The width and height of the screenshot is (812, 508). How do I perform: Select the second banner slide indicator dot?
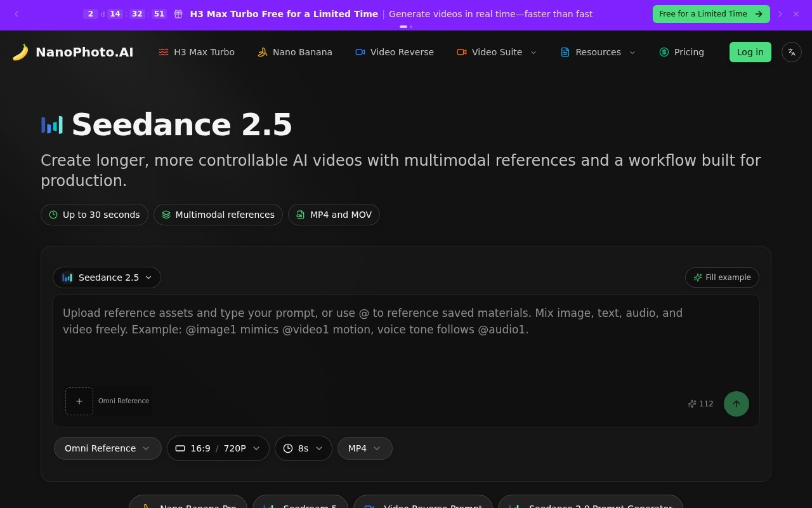[x=411, y=27]
